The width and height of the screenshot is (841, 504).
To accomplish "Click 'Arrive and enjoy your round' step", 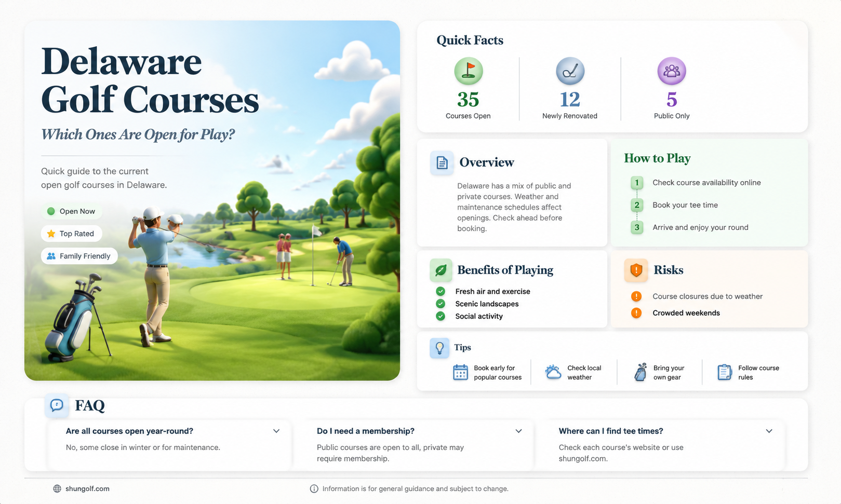I will [700, 227].
